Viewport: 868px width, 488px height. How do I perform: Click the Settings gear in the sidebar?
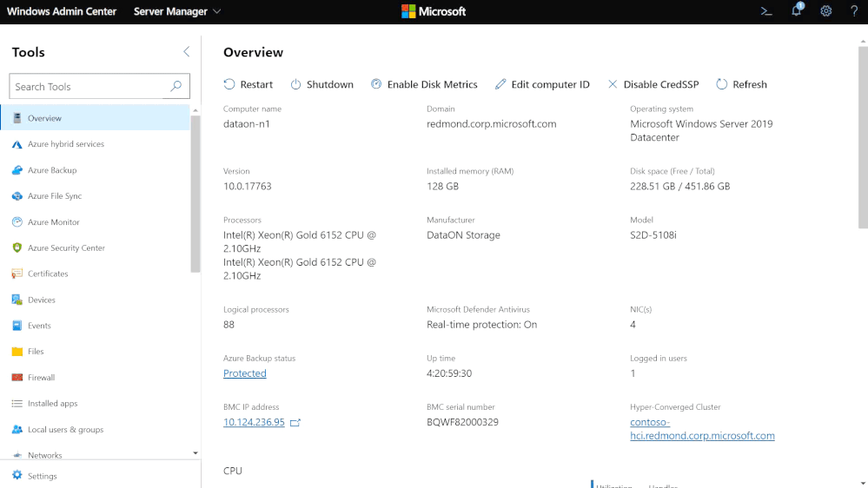coord(17,475)
